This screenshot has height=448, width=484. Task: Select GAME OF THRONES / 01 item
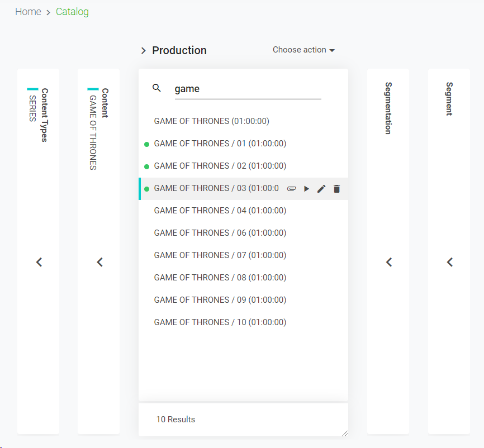[x=220, y=144]
